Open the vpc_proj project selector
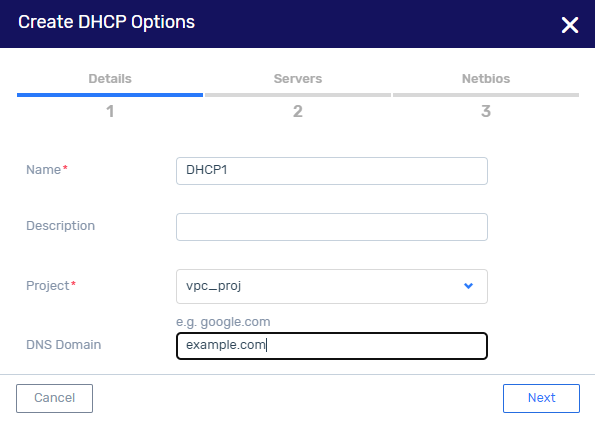This screenshot has width=595, height=421. point(332,286)
